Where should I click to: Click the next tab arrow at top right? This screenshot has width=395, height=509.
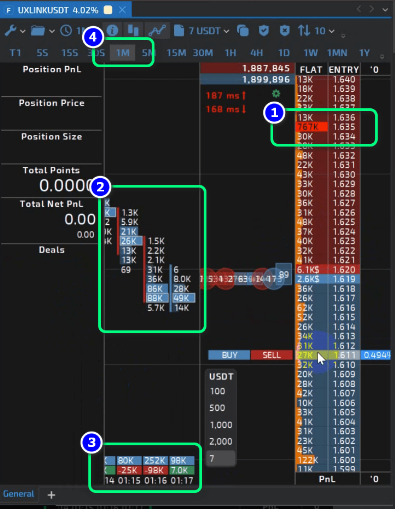pyautogui.click(x=372, y=9)
